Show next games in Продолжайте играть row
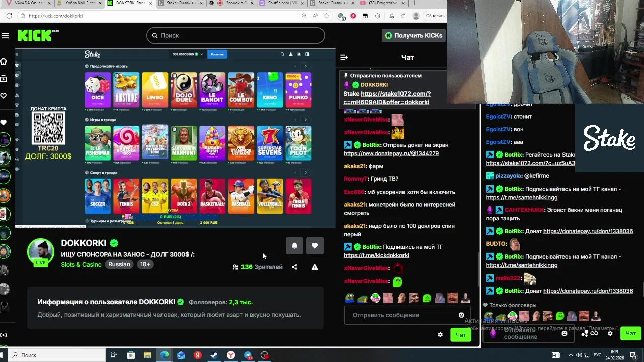This screenshot has width=644, height=362. point(306,66)
